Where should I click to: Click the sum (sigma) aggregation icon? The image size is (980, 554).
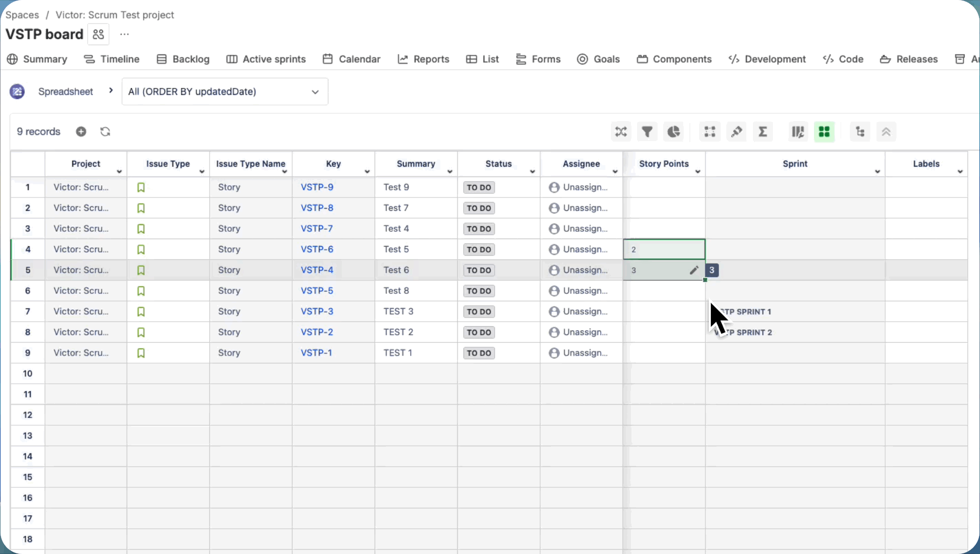pos(763,131)
